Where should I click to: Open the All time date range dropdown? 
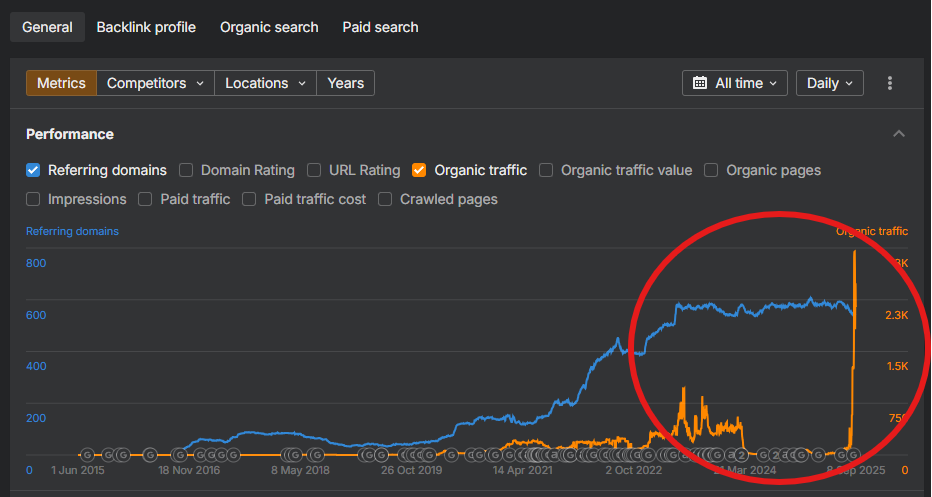tap(735, 83)
